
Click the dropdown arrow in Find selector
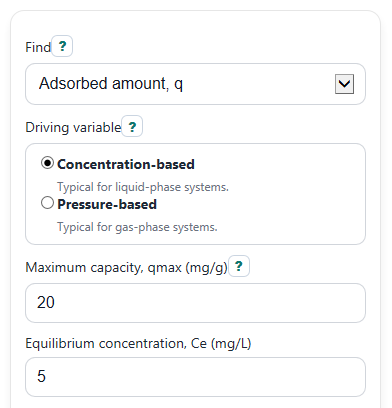(344, 84)
